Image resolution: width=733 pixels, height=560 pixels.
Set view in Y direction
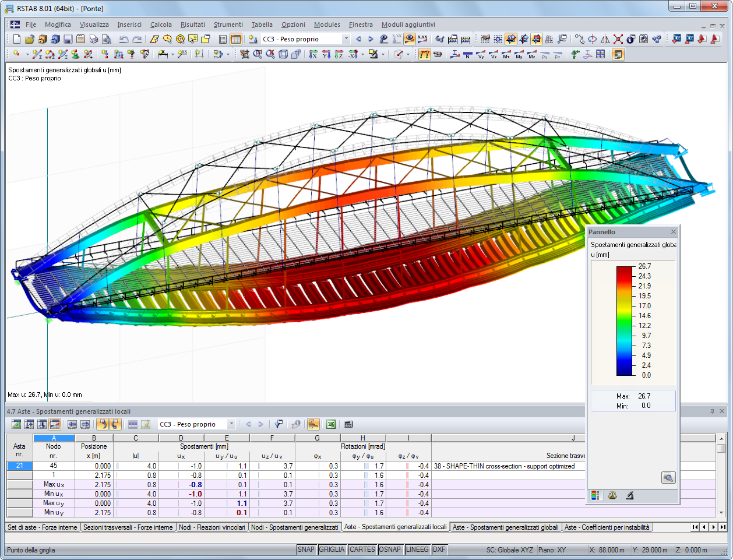click(326, 54)
